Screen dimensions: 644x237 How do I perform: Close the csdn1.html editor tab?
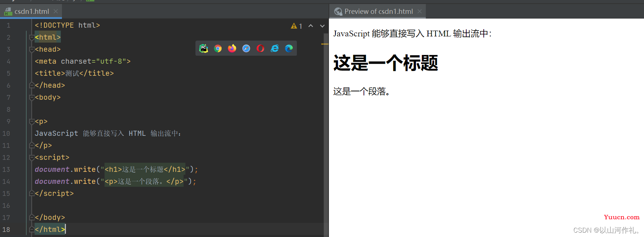tap(56, 11)
